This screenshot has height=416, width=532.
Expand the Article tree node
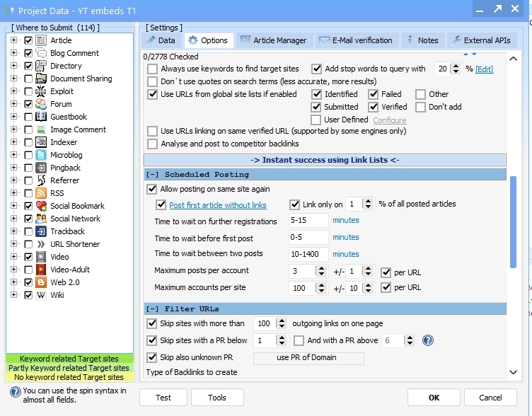13,40
